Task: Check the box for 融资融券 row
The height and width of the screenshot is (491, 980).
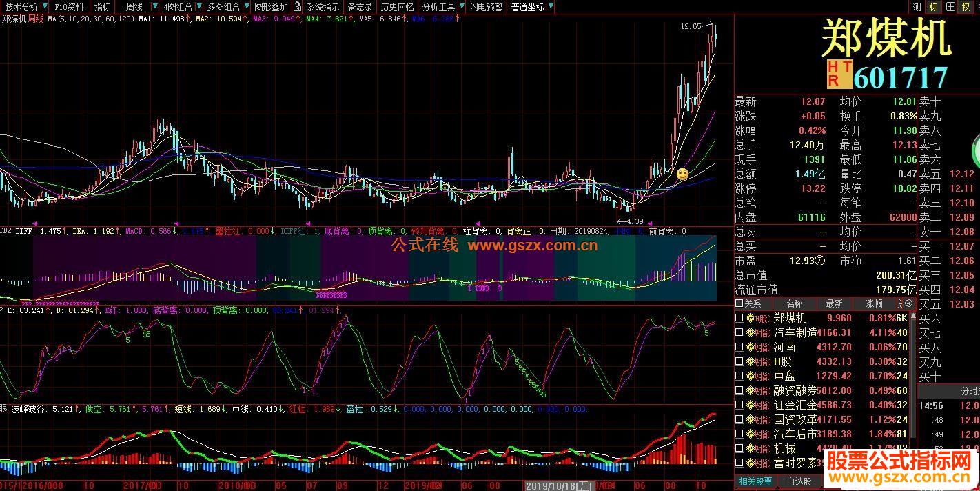Action: pyautogui.click(x=739, y=391)
